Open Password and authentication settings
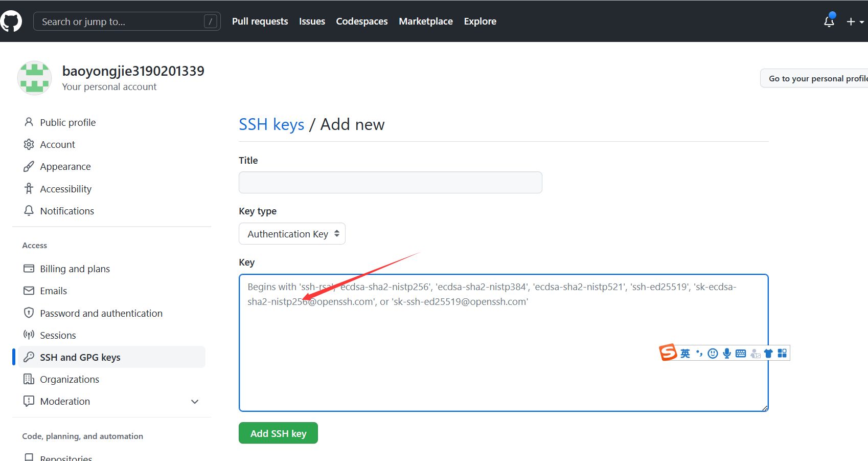 coord(101,313)
